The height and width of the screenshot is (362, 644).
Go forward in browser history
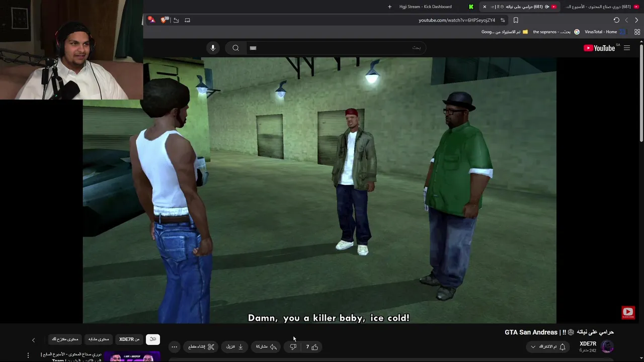(x=626, y=20)
